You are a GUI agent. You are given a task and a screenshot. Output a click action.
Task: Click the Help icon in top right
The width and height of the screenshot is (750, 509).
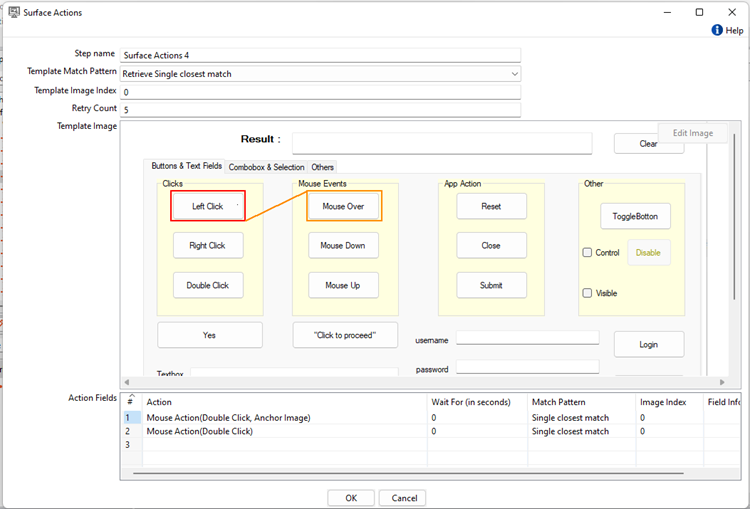pos(717,31)
